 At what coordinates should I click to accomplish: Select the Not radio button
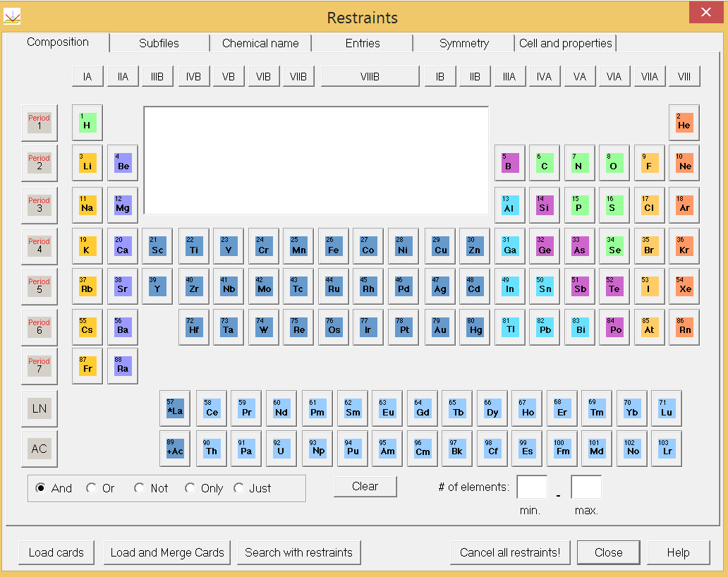139,488
